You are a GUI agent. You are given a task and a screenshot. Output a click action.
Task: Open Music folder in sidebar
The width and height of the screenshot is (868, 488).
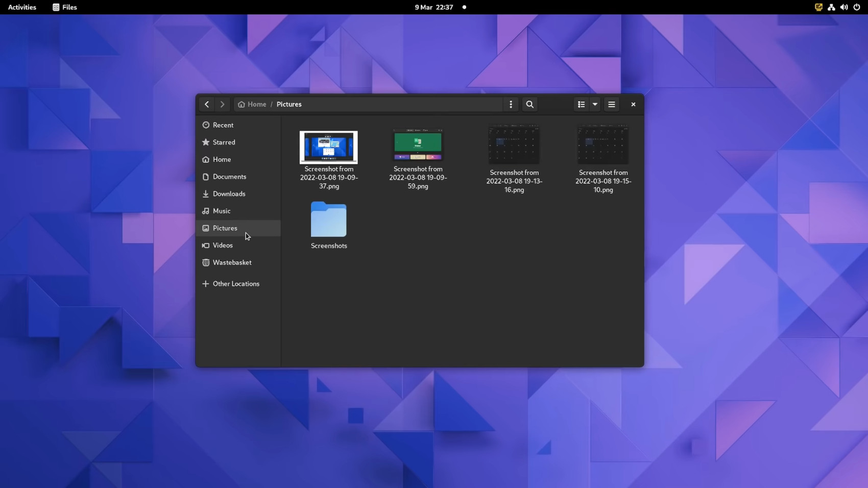[222, 211]
